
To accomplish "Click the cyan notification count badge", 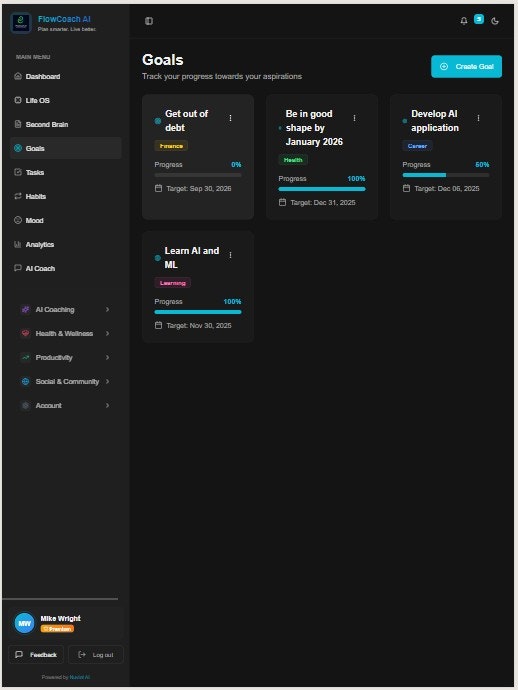I will 479,19.
